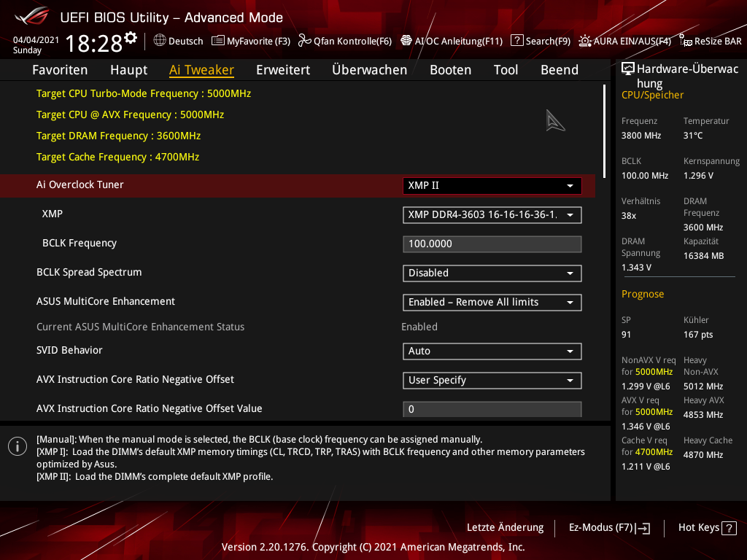Open the Deutsch language selector

pyautogui.click(x=178, y=41)
